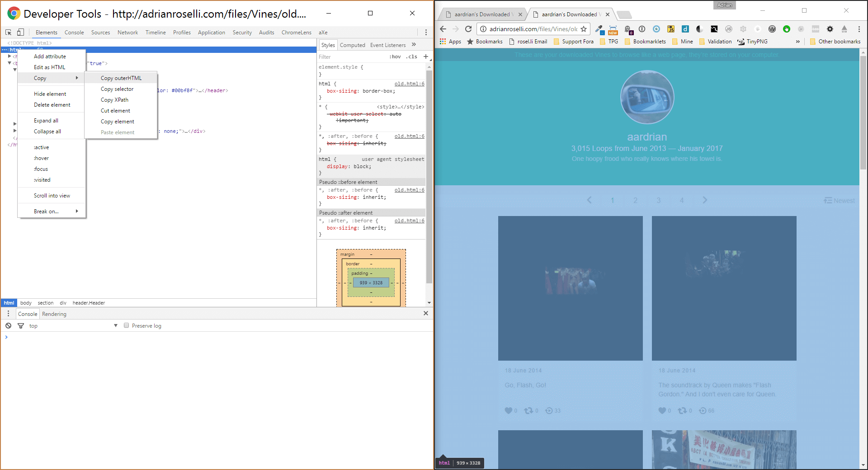This screenshot has height=470, width=868.
Task: Click the address bar URL
Action: [533, 29]
